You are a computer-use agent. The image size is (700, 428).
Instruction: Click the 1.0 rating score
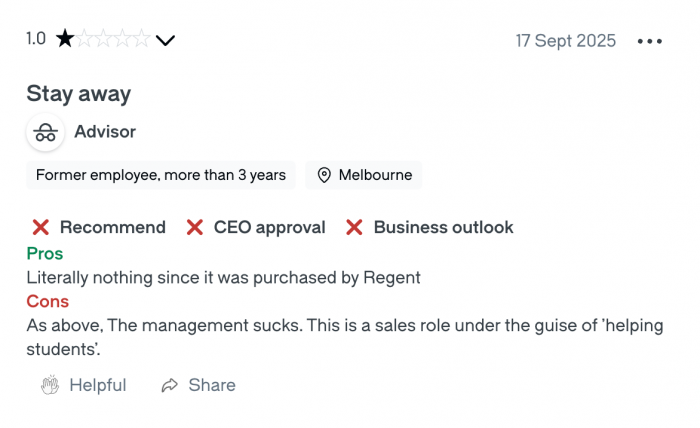point(36,39)
